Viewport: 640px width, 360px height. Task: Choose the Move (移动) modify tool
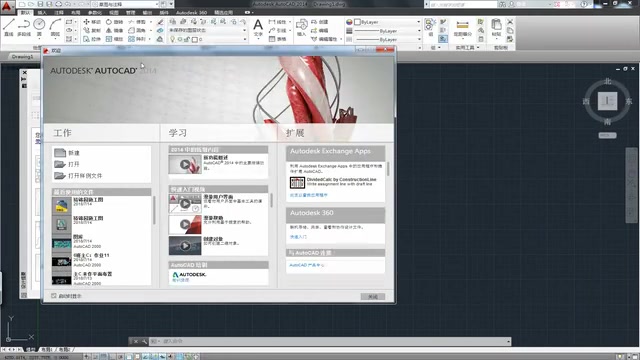(x=92, y=22)
